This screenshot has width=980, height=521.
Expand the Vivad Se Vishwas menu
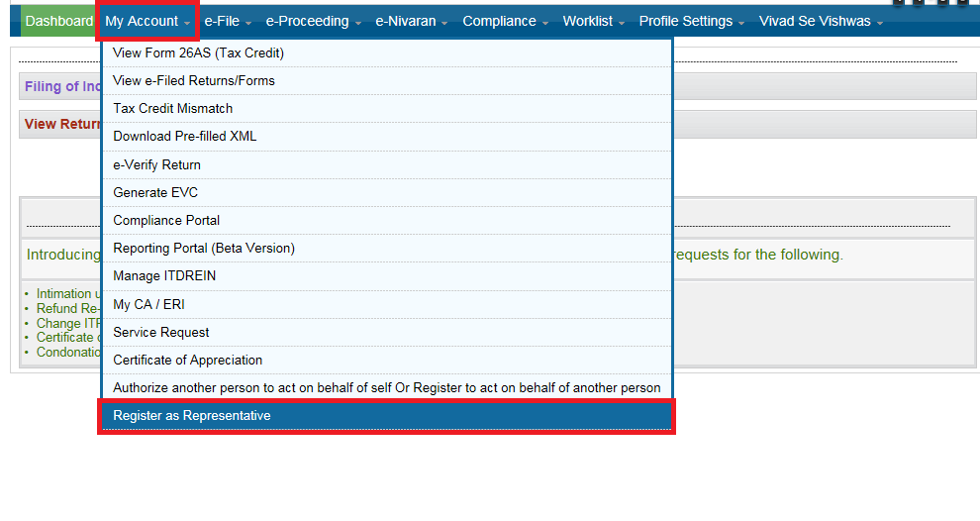tap(821, 21)
